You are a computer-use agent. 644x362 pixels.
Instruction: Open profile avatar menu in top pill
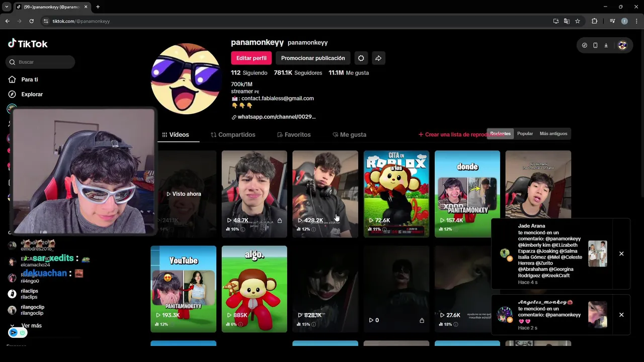[x=622, y=45]
